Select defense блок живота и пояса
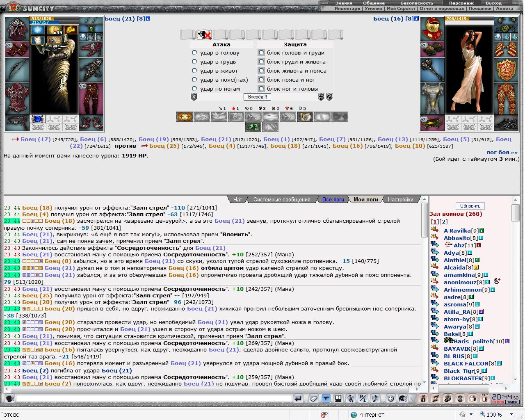Screen dimensions: 525x420 261,71
